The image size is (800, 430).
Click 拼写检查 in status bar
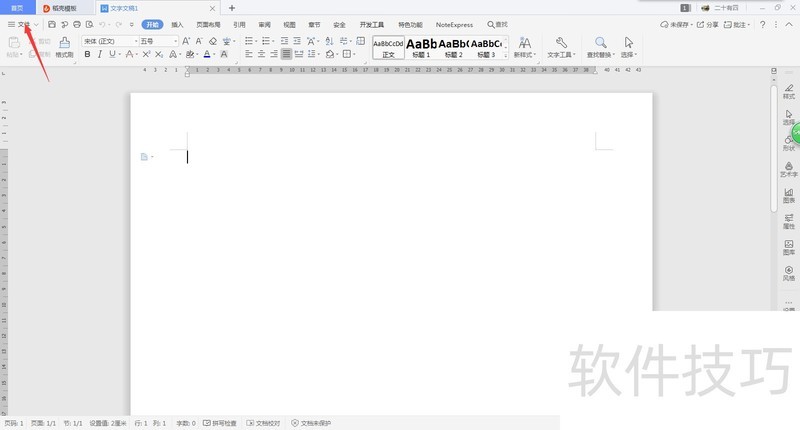(220, 423)
